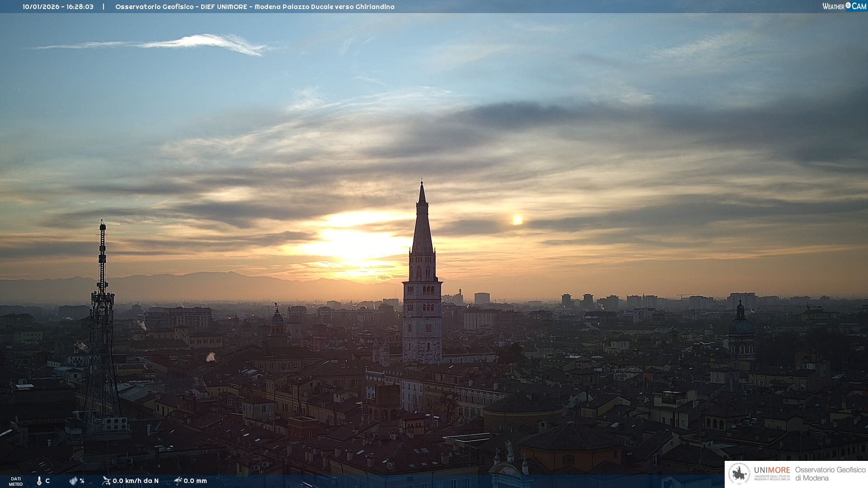
Task: Click the UNIMORE horseman seal logo
Action: pyautogui.click(x=739, y=474)
